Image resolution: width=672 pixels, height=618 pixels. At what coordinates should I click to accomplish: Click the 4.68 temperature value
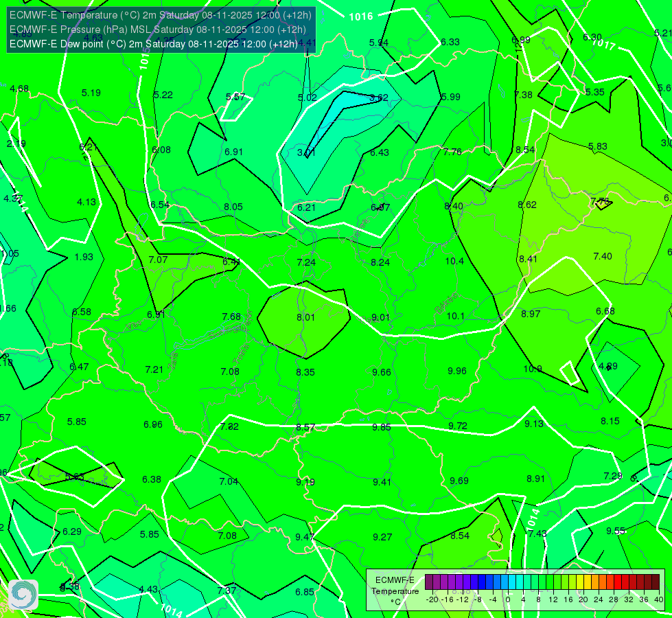(x=19, y=89)
